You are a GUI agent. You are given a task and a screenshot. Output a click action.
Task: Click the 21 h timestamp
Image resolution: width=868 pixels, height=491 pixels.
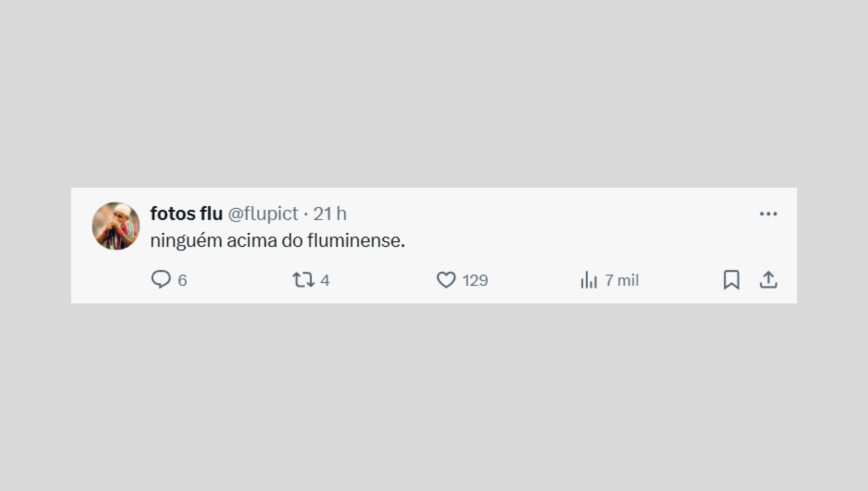[331, 213]
